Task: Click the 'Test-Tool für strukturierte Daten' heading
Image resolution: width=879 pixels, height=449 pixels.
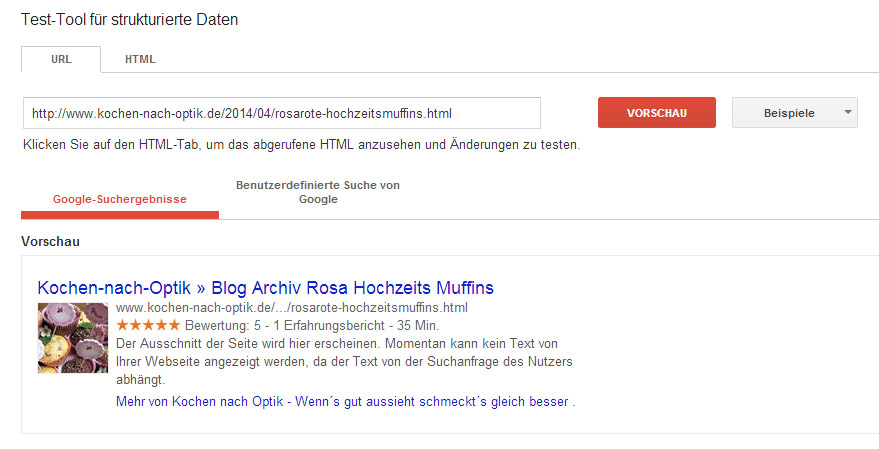Action: [129, 20]
